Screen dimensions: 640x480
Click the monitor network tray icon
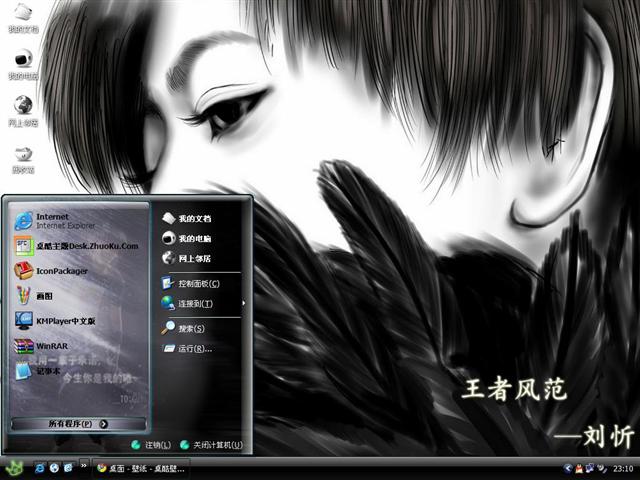pyautogui.click(x=590, y=468)
